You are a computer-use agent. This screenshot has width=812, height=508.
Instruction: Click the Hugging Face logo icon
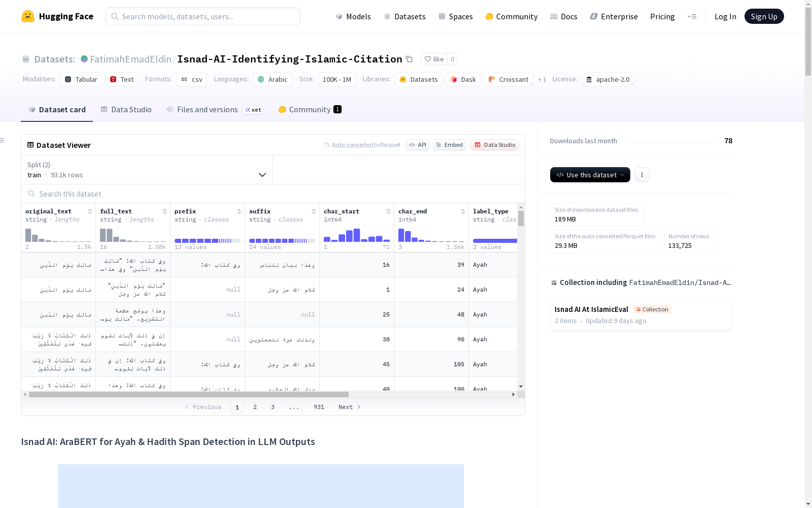28,16
